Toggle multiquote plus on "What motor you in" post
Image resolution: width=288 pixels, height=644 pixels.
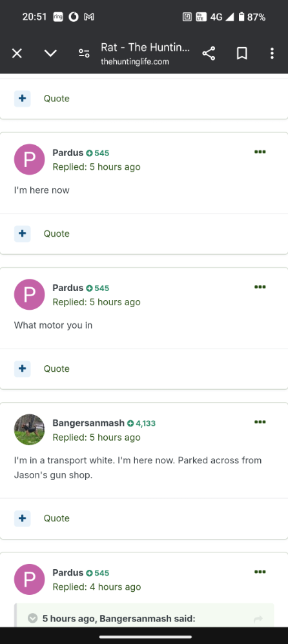23,369
